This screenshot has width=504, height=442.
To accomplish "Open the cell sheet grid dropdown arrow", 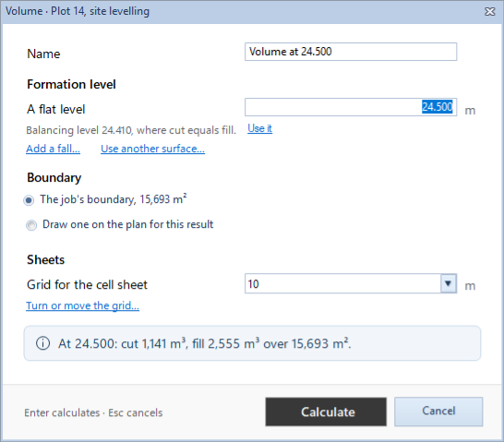I will tap(449, 283).
